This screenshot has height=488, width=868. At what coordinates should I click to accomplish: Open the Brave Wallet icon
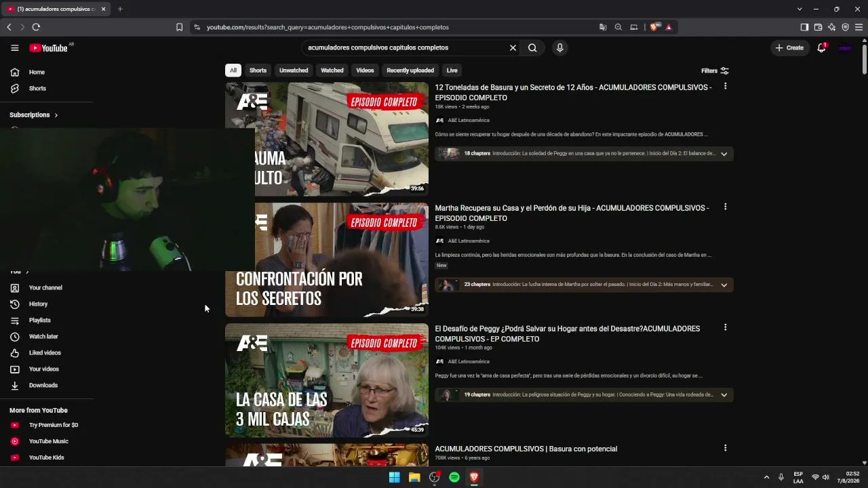pyautogui.click(x=818, y=27)
